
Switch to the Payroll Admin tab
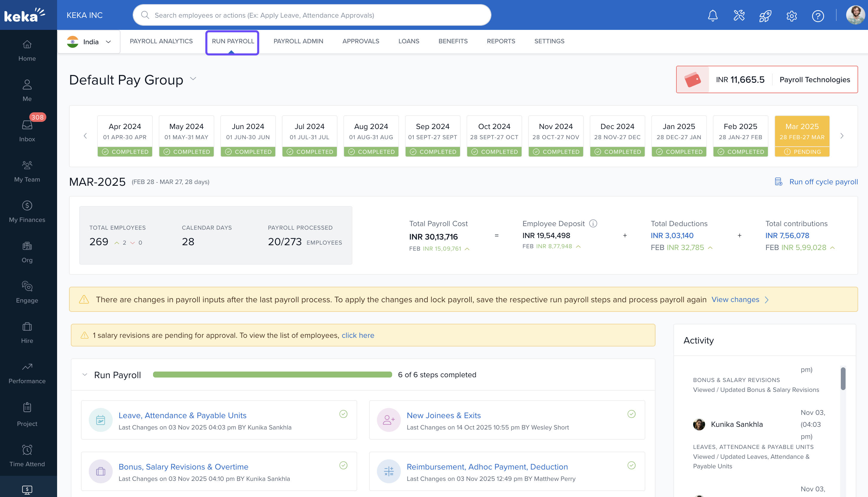(298, 41)
